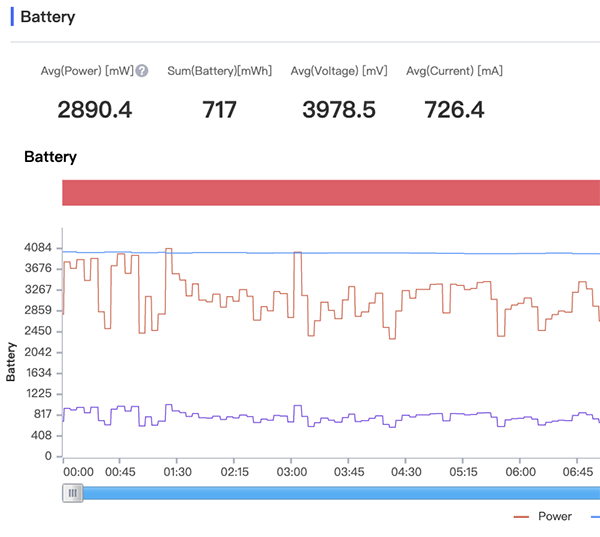Select the Avg(Voltage) [mV] label
Viewport: 600px width, 537px height.
click(x=338, y=71)
